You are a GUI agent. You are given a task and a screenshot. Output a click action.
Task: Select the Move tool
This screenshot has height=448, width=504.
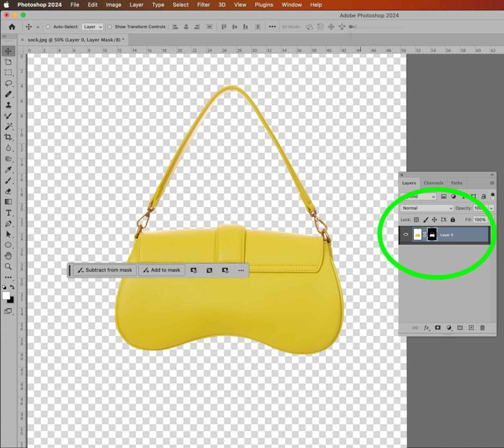point(7,50)
